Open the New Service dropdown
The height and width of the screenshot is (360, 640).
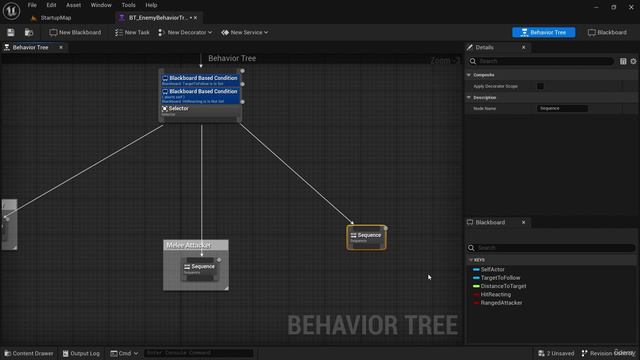click(244, 32)
